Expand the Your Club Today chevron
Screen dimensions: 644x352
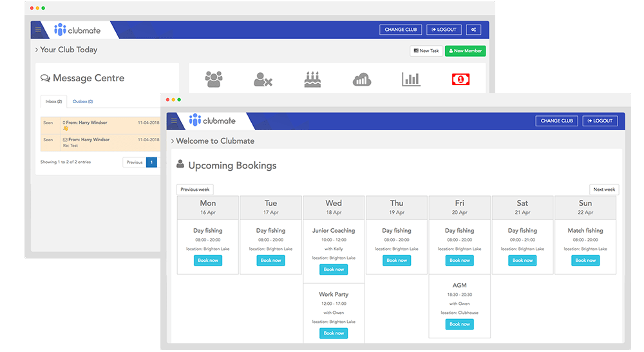37,50
